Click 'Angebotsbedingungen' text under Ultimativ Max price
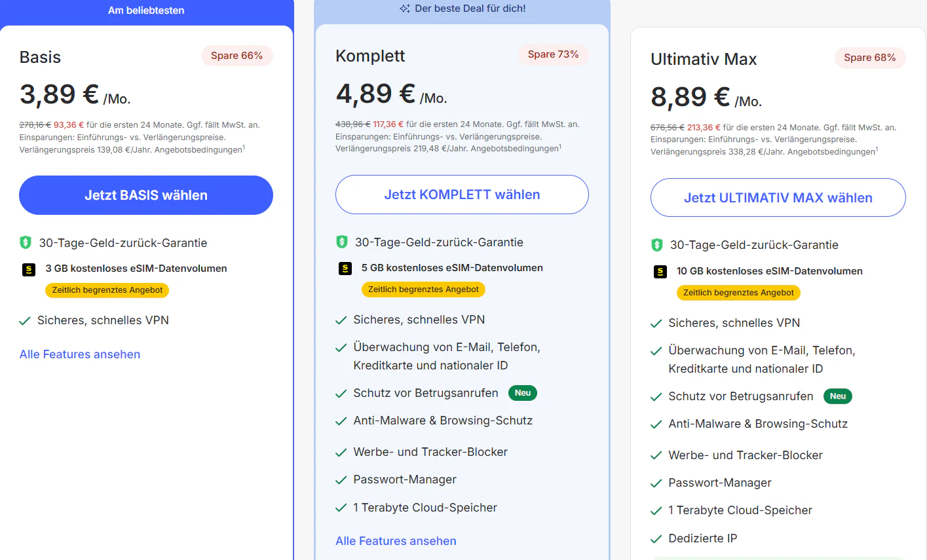 pyautogui.click(x=832, y=152)
